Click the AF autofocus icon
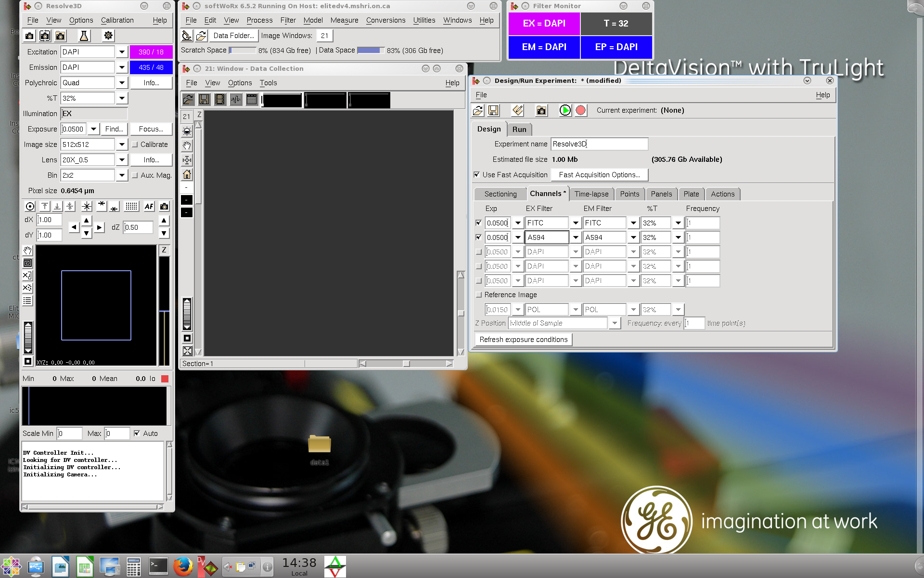 pyautogui.click(x=149, y=206)
